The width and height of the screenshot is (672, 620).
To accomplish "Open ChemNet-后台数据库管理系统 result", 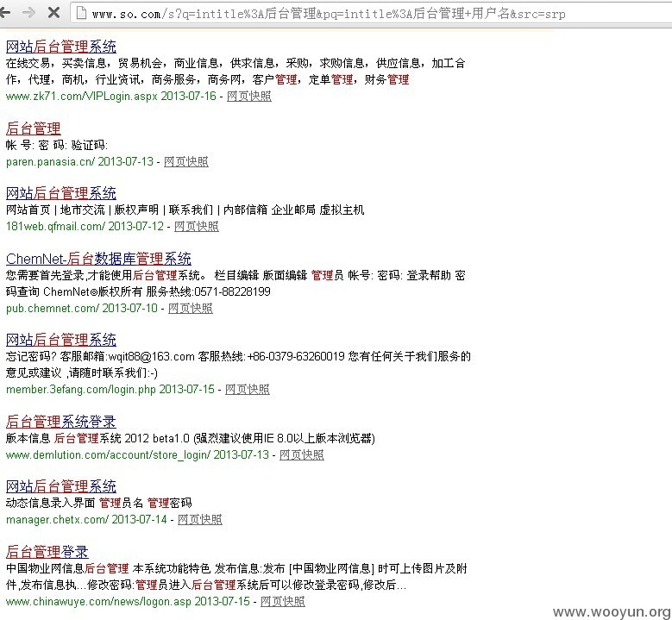I will point(98,259).
